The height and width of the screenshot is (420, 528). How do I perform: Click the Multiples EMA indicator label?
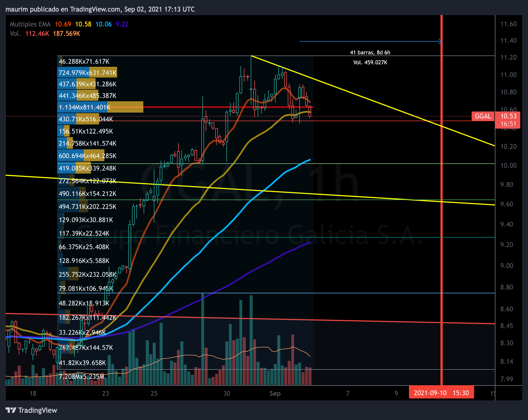(x=30, y=24)
